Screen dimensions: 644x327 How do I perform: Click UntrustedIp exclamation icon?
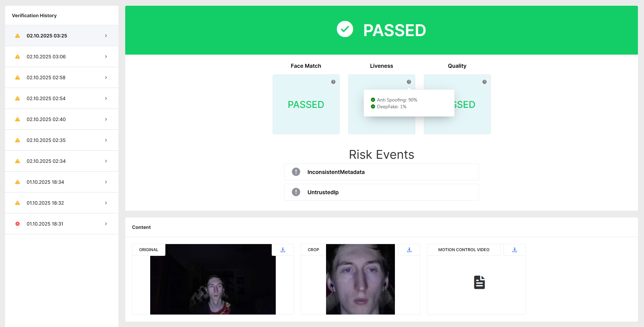click(296, 192)
